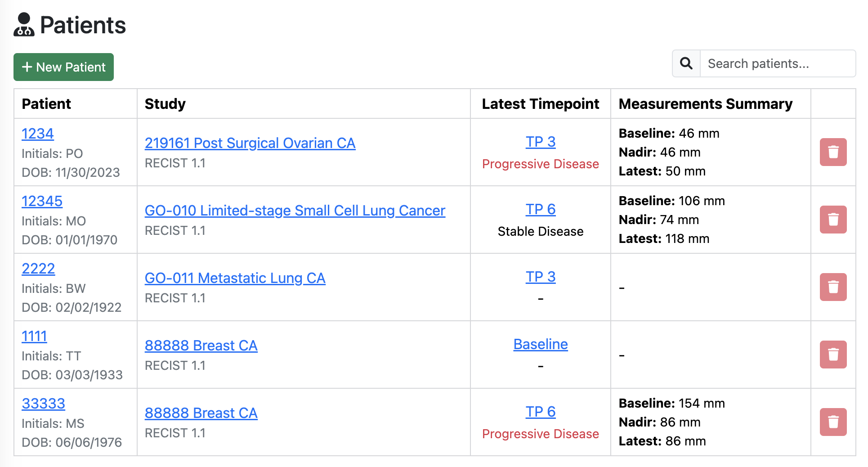This screenshot has height=467, width=868.
Task: Click the Patients doctor icon in the heading
Action: [24, 25]
